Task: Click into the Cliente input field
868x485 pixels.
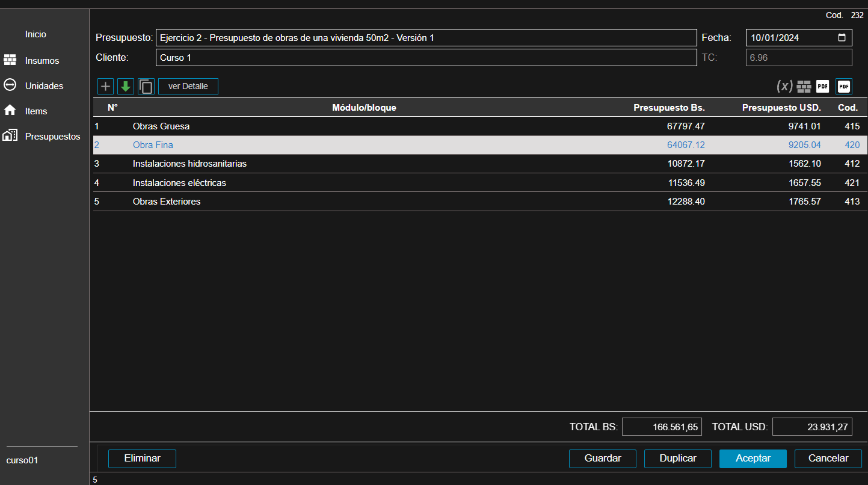Action: click(426, 58)
